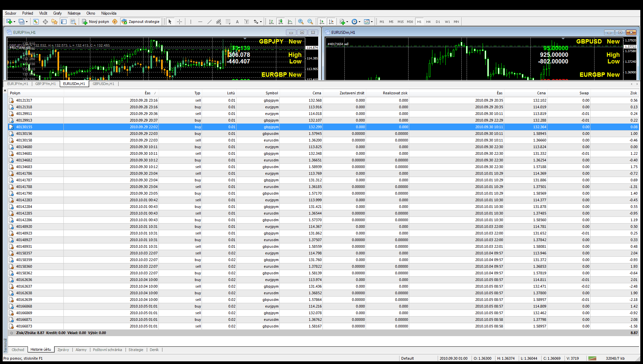
Task: Expand the arrows tool dropdown
Action: point(261,22)
